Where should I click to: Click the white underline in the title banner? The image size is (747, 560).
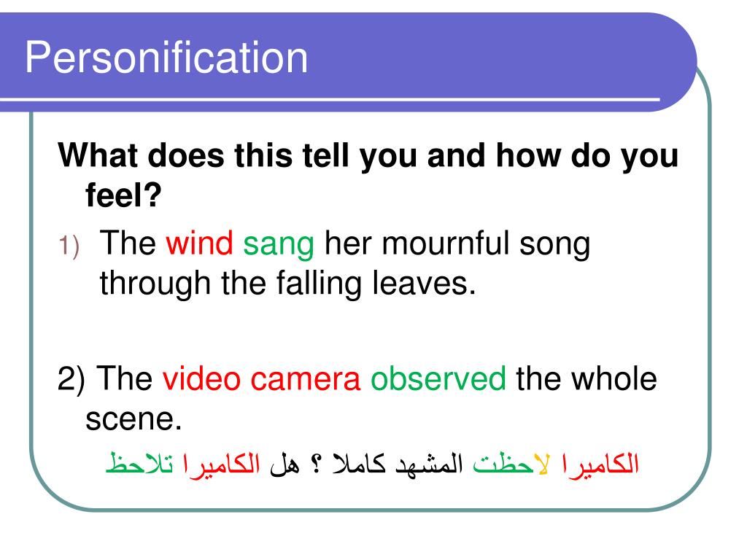point(330,99)
